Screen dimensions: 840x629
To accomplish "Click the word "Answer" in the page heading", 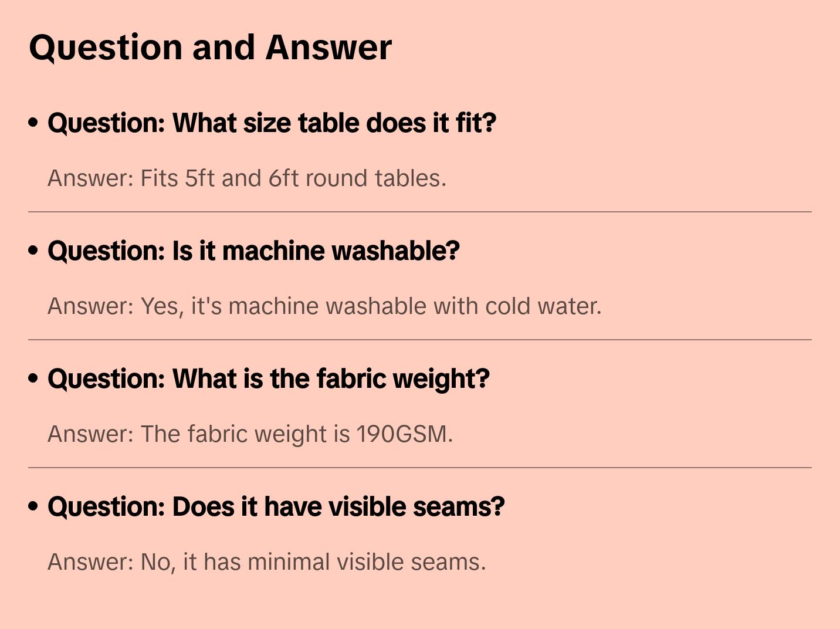I will point(328,48).
